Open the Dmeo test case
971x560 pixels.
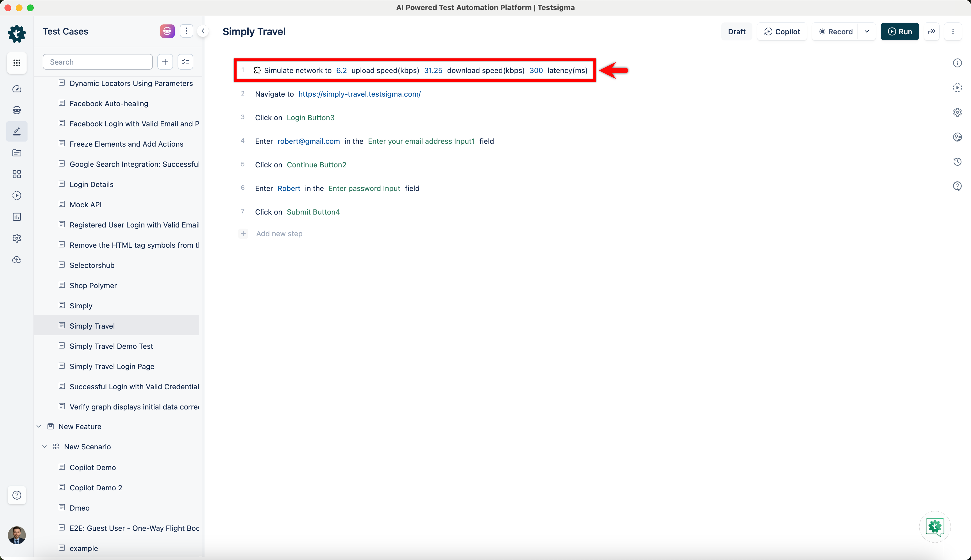tap(80, 508)
